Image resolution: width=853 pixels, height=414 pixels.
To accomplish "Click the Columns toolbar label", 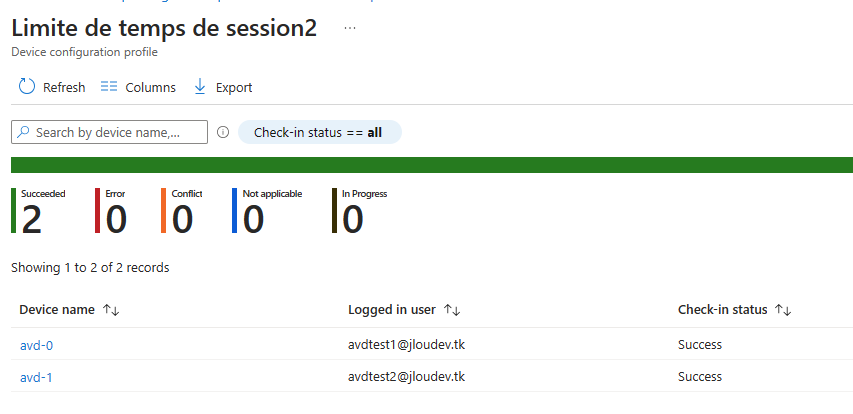I will pyautogui.click(x=151, y=88).
